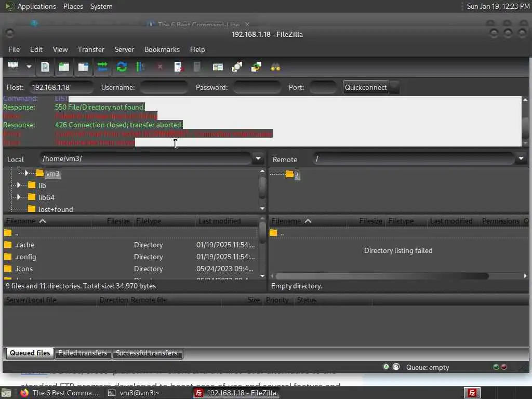The image size is (532, 399).
Task: Switch to Queued files tab
Action: pyautogui.click(x=30, y=353)
